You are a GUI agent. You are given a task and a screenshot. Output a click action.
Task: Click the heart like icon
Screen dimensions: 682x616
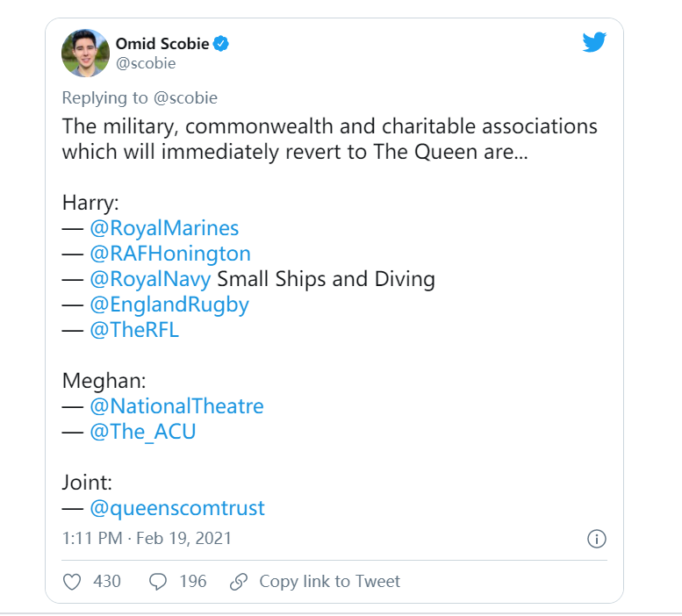[73, 581]
